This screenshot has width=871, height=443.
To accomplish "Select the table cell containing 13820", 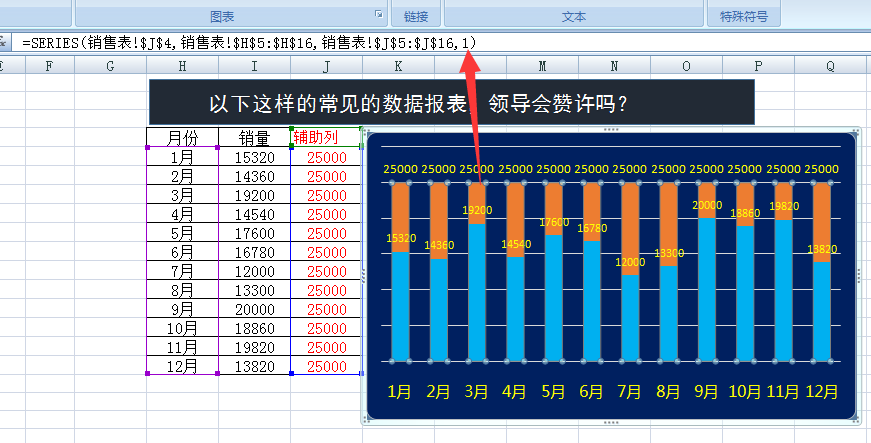I will click(x=254, y=366).
